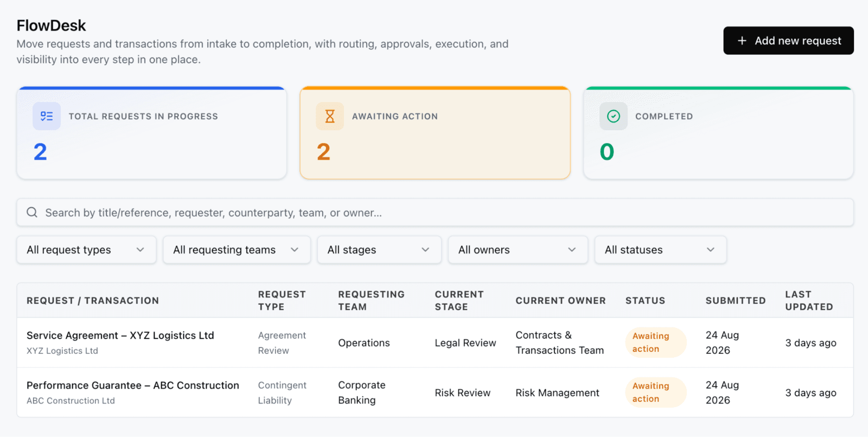
Task: Click the Corporate Banking requesting team cell
Action: pyautogui.click(x=362, y=392)
